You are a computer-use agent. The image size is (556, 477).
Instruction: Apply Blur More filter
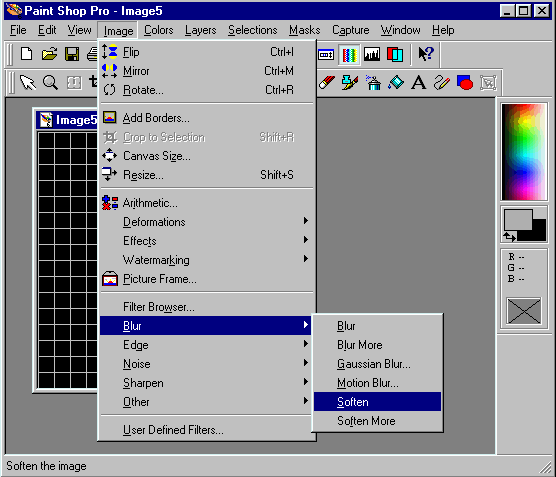click(378, 345)
